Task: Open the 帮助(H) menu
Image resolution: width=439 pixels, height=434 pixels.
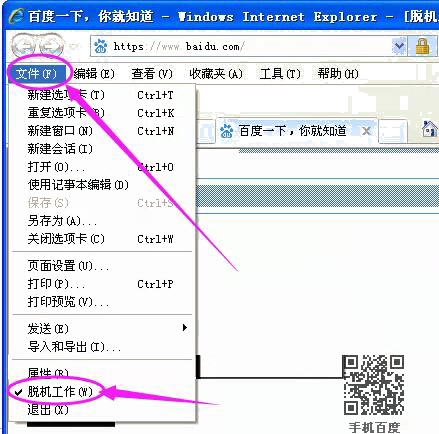Action: [x=338, y=74]
